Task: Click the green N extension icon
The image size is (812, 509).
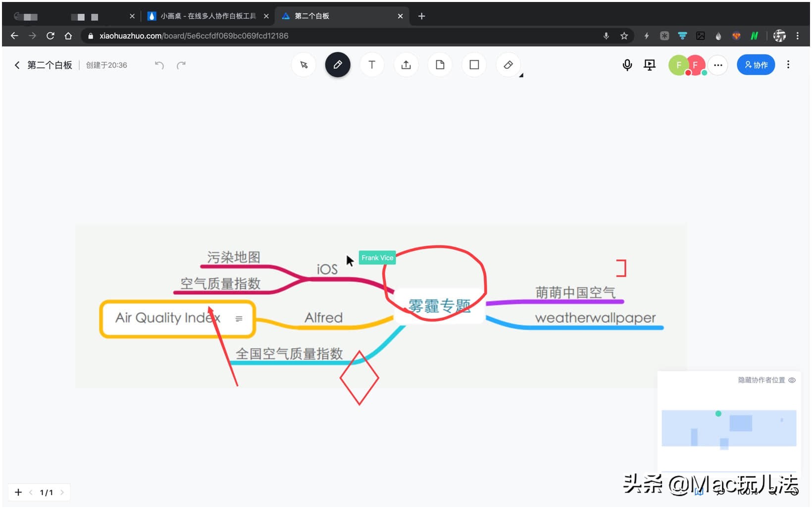Action: (x=754, y=36)
